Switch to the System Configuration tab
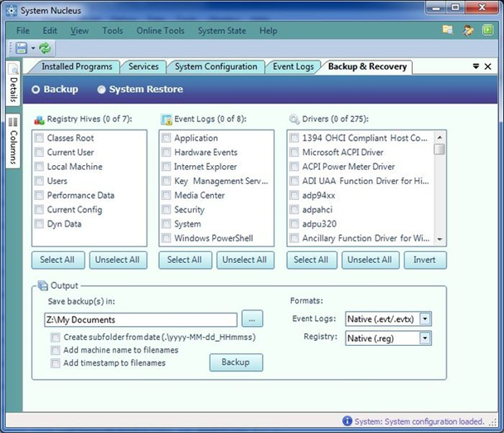Image resolution: width=504 pixels, height=433 pixels. 216,66
